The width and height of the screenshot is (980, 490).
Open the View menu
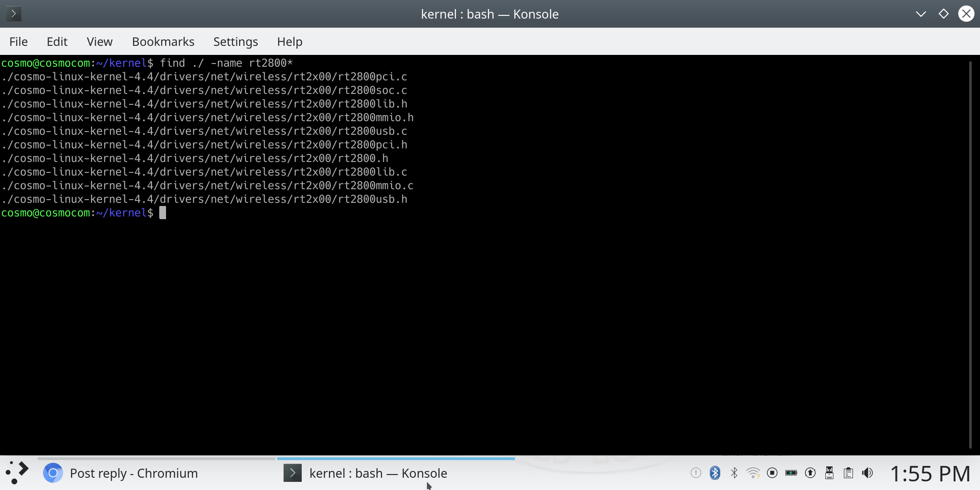[x=99, y=42]
